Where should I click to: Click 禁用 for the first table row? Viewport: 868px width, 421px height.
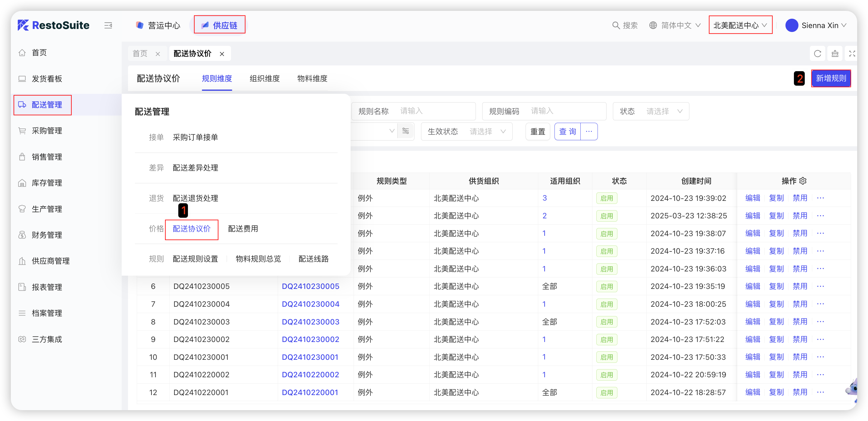[800, 198]
